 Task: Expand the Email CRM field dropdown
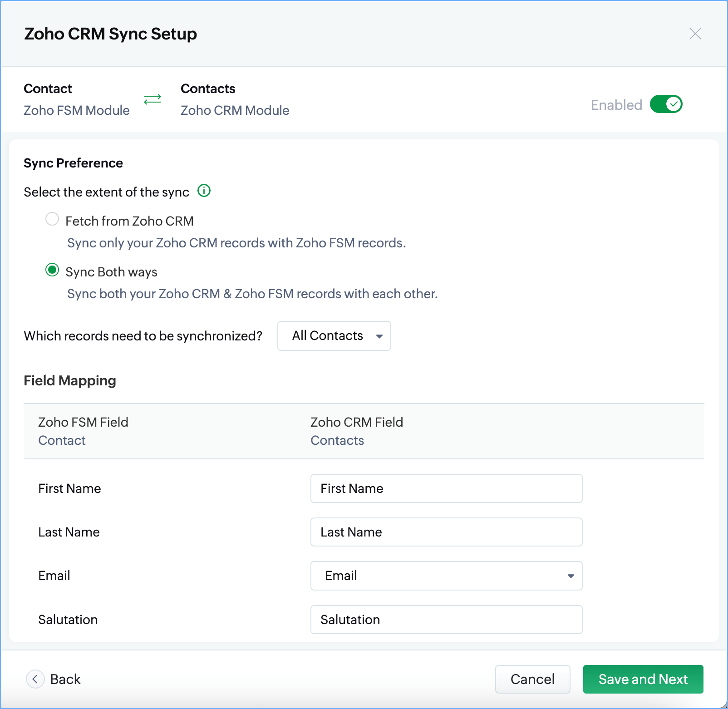click(446, 576)
